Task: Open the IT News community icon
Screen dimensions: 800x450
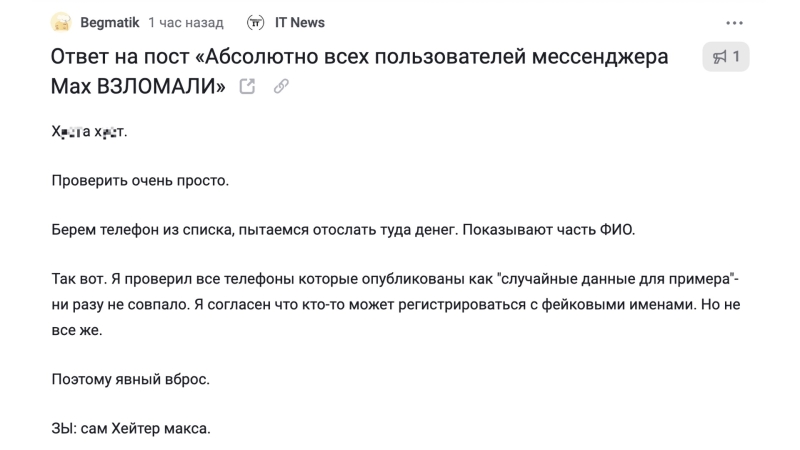Action: (255, 22)
